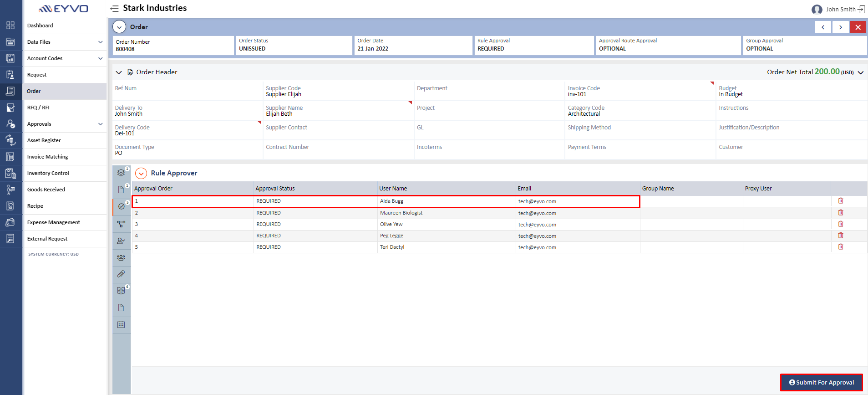Image resolution: width=868 pixels, height=395 pixels.
Task: Delete approver Peg Legge with trash icon
Action: coord(841,236)
